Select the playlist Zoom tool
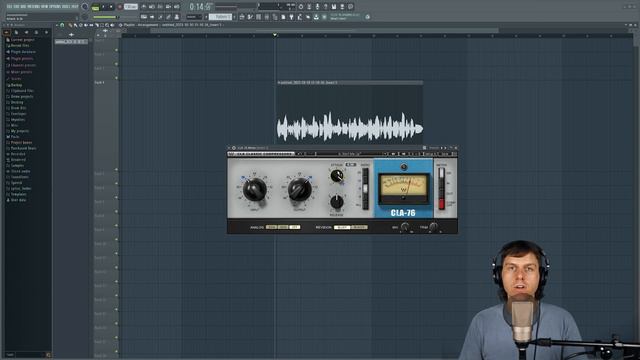The image size is (640, 360). [107, 25]
